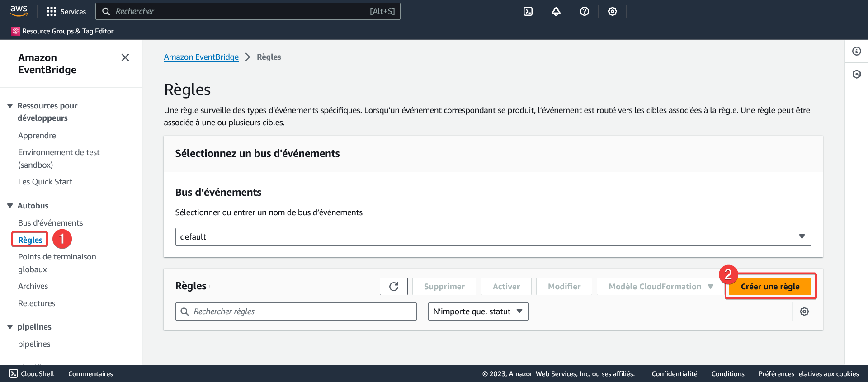Open the rules table preferences gear
The height and width of the screenshot is (382, 868).
pyautogui.click(x=804, y=311)
